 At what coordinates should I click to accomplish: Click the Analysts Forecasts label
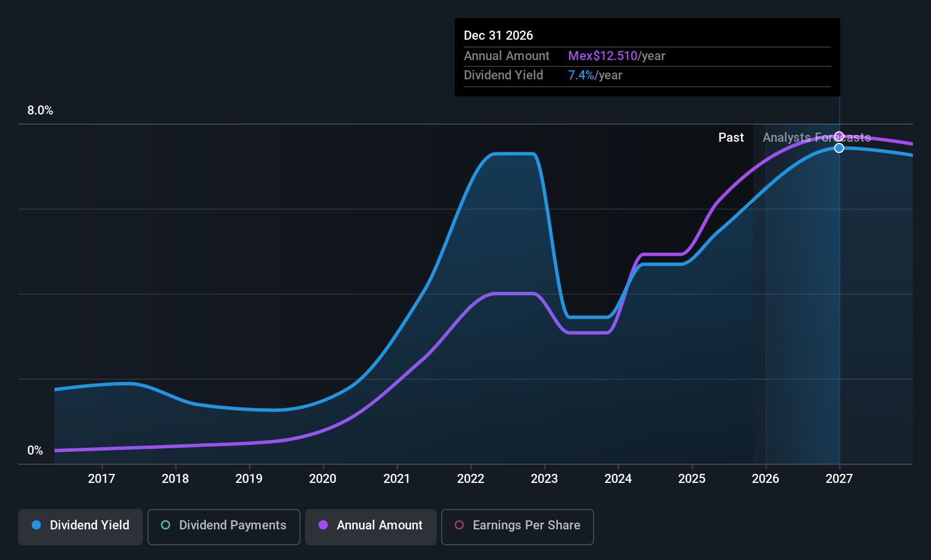pyautogui.click(x=816, y=138)
